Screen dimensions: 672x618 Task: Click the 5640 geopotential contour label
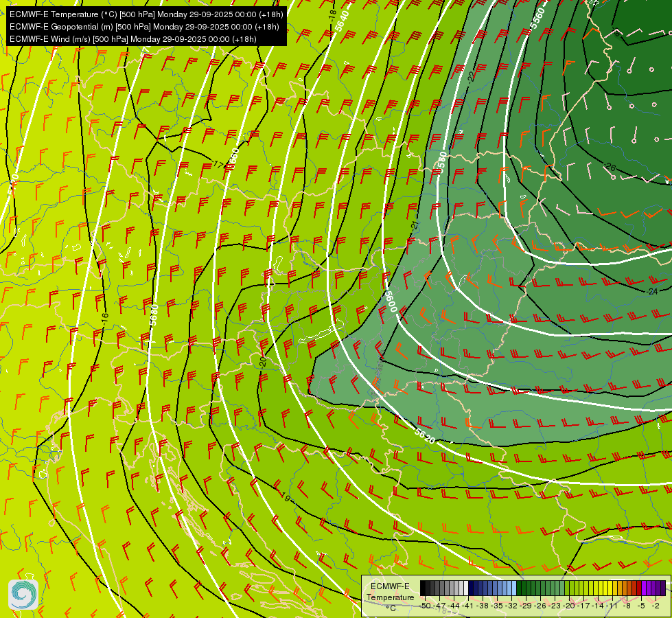342,21
